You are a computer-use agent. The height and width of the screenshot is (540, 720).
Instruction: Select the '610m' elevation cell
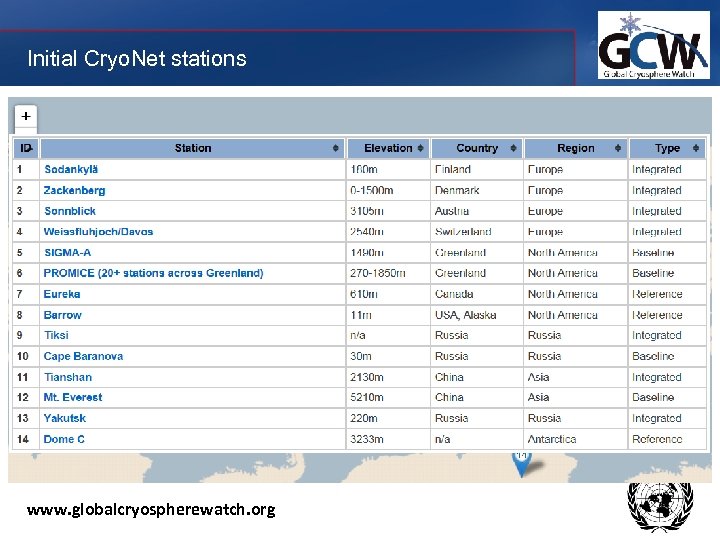click(x=388, y=294)
